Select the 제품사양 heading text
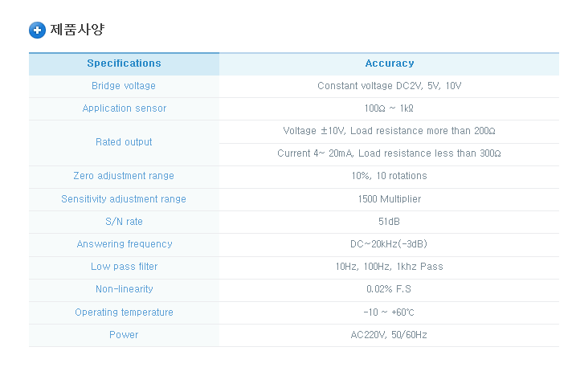Screen dimensions: 572x392 point(77,29)
